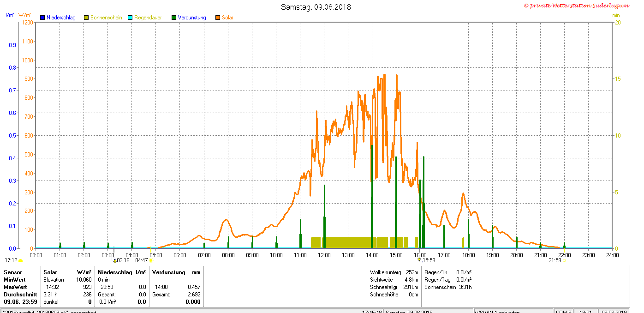Click the Solar MaxWert value 923
Image resolution: width=644 pixels, height=313 pixels.
click(x=87, y=287)
